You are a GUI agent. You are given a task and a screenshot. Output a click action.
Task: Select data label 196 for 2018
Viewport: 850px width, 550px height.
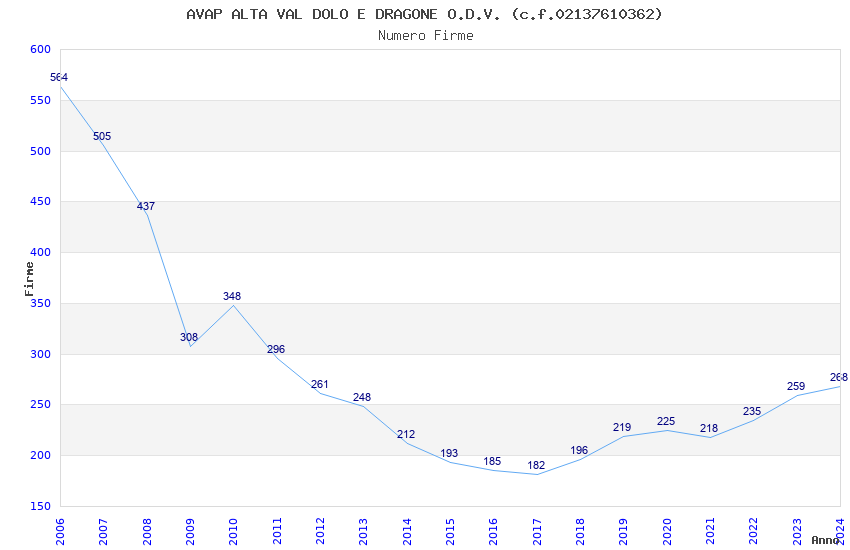579,451
